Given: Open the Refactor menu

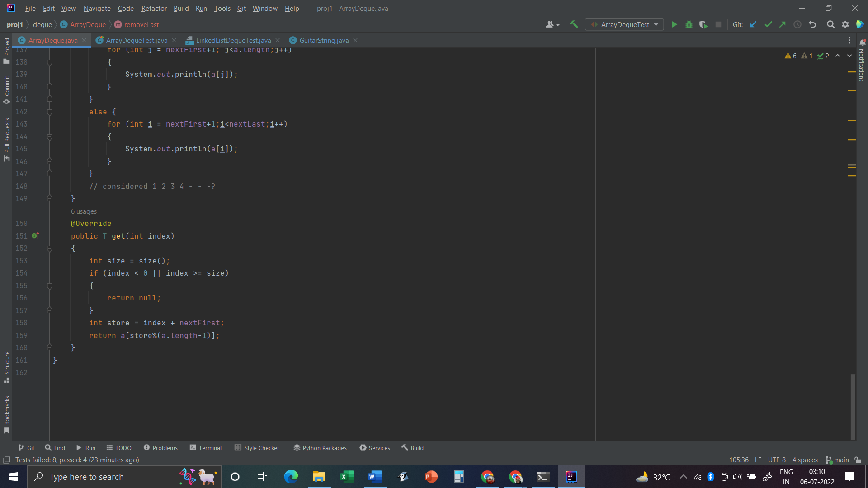Looking at the screenshot, I should (x=154, y=9).
